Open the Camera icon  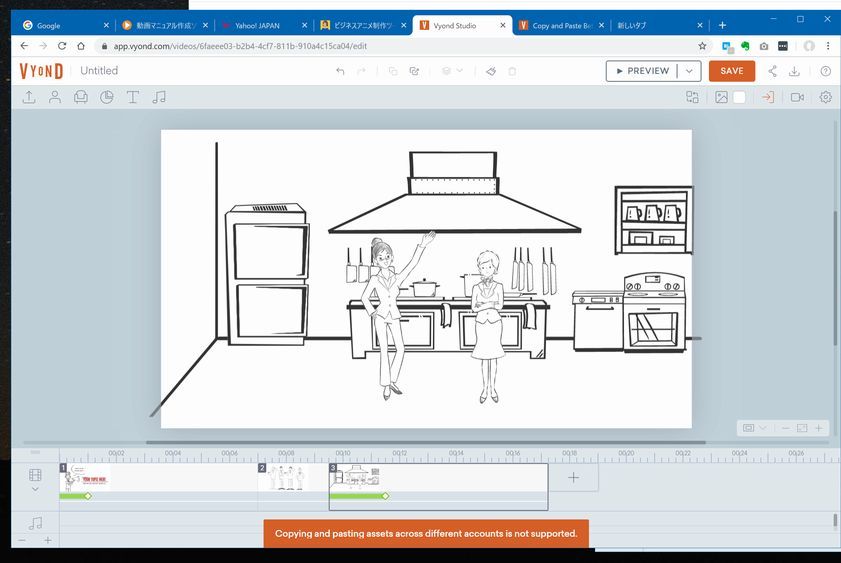(797, 97)
